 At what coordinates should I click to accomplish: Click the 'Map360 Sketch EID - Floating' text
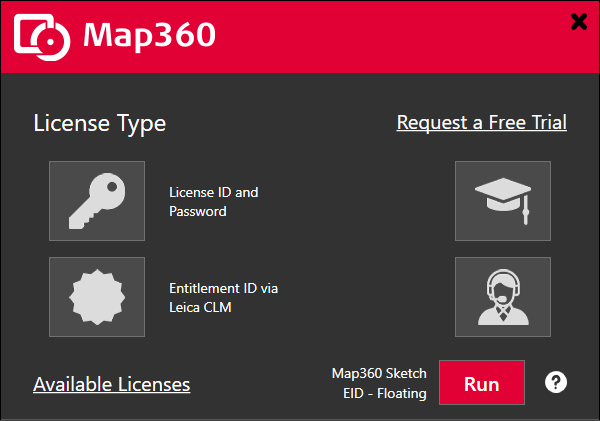[379, 383]
